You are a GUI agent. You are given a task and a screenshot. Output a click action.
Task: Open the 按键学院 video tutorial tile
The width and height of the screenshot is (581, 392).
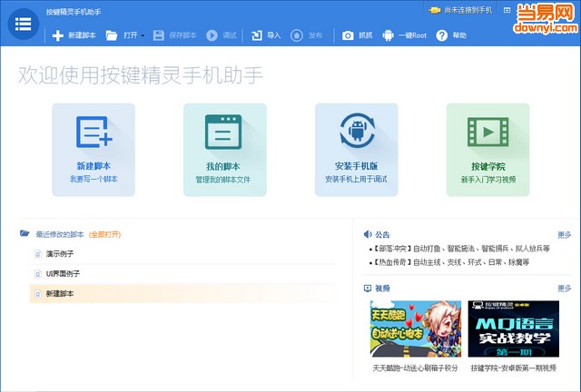pos(487,149)
